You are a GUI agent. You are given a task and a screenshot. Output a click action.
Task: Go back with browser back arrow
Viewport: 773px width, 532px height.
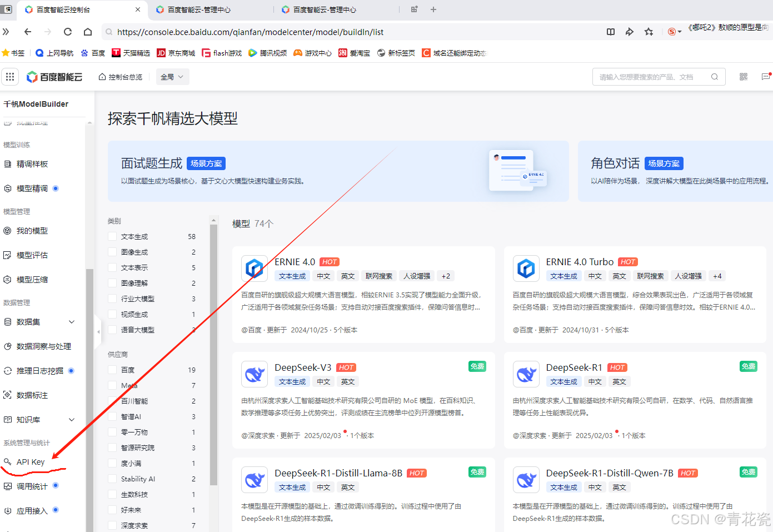point(28,32)
